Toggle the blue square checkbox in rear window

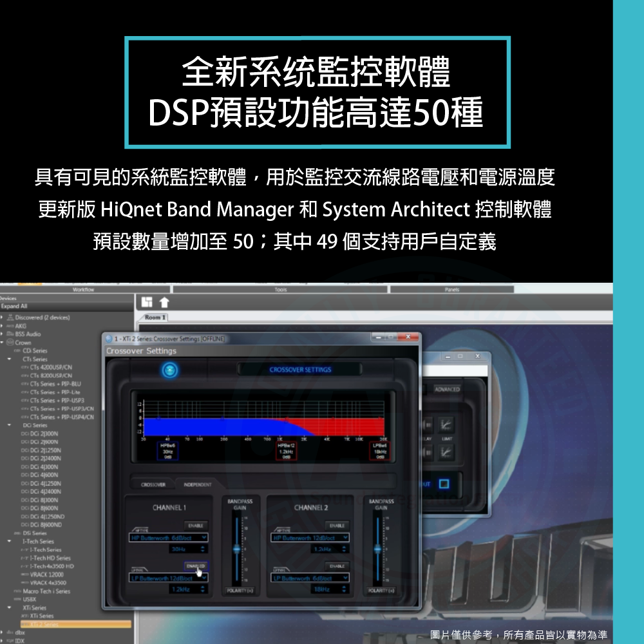point(444,484)
